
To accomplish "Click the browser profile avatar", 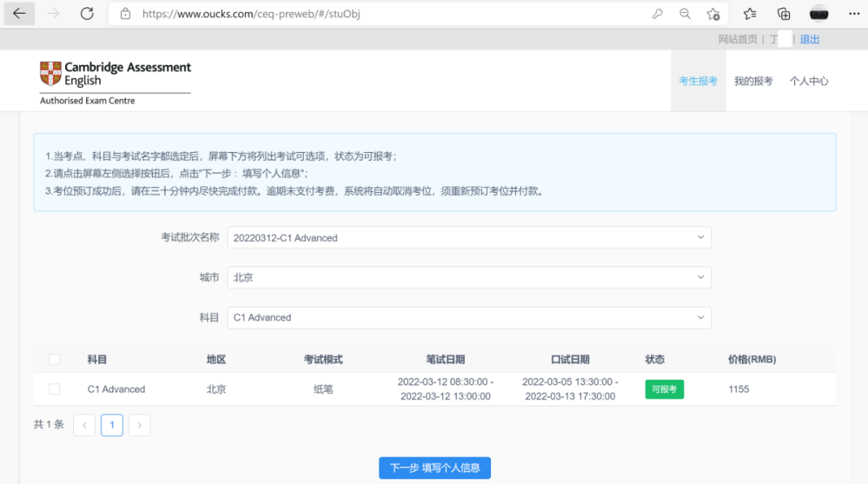I will click(819, 14).
